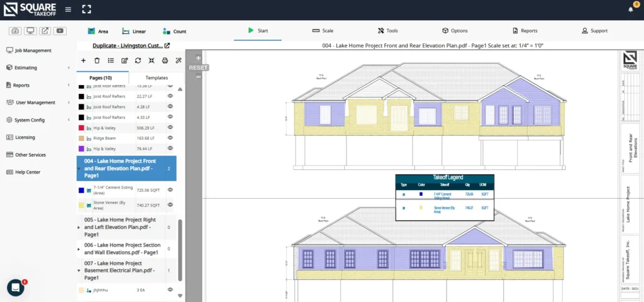Toggle visibility of Hip & Valley 506.29 LF
The width and height of the screenshot is (644, 302).
(x=170, y=127)
